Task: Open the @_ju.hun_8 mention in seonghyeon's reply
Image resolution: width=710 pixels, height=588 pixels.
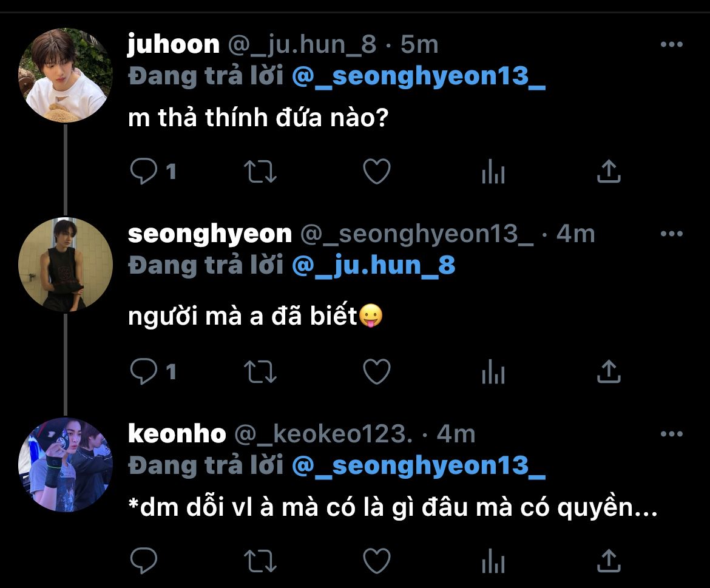Action: pyautogui.click(x=373, y=265)
